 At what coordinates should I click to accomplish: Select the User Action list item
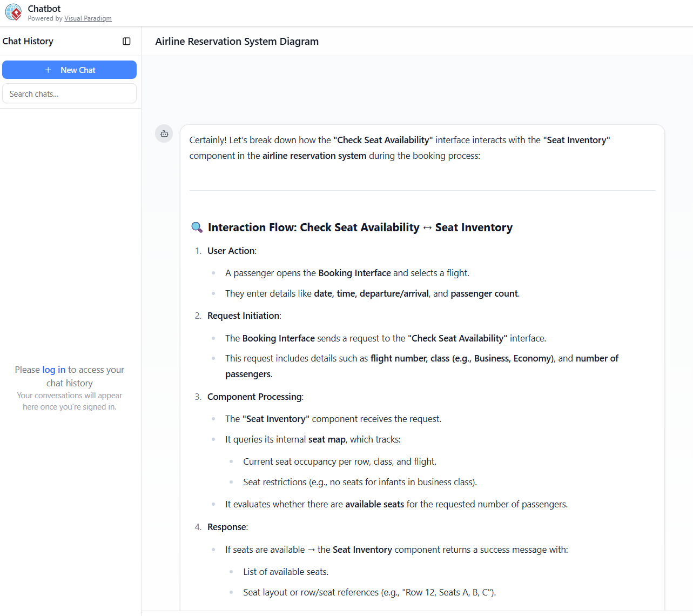click(231, 251)
